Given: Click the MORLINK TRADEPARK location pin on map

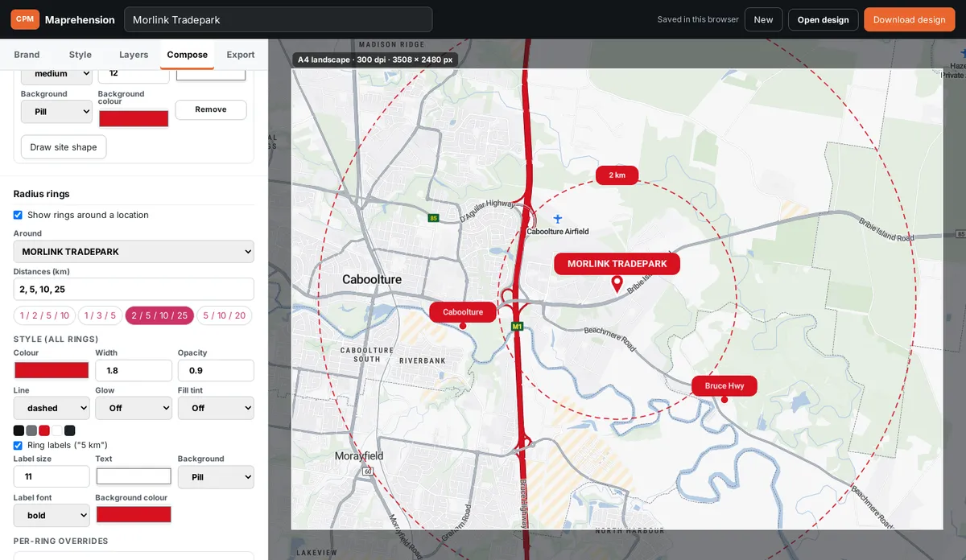Looking at the screenshot, I should point(617,284).
